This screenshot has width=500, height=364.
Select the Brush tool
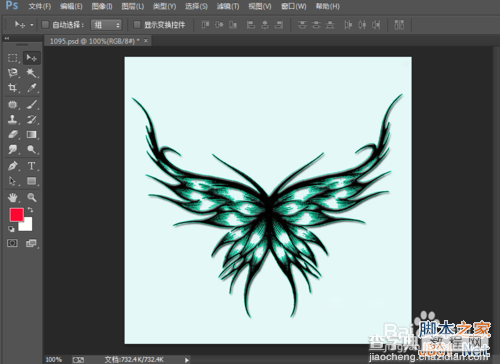pos(32,104)
